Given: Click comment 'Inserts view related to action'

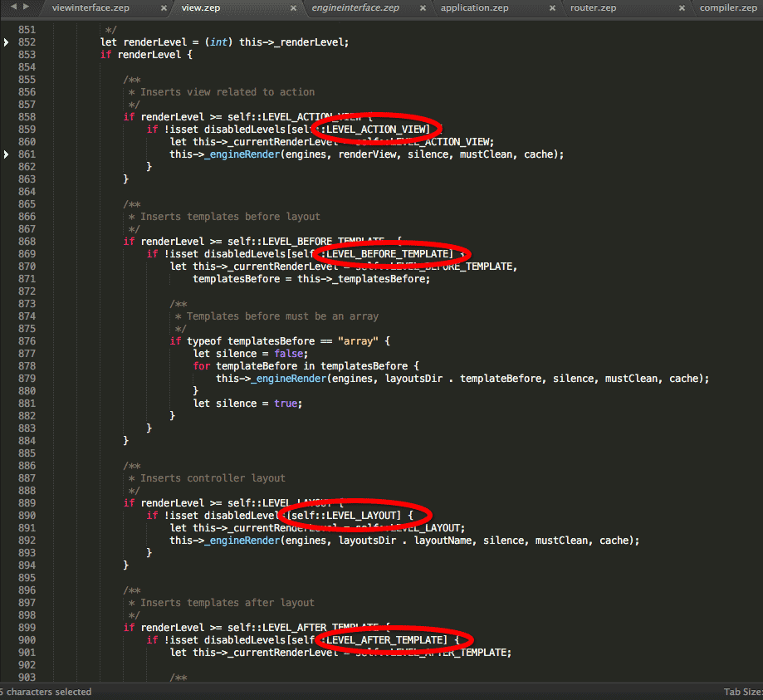Looking at the screenshot, I should coord(227,92).
